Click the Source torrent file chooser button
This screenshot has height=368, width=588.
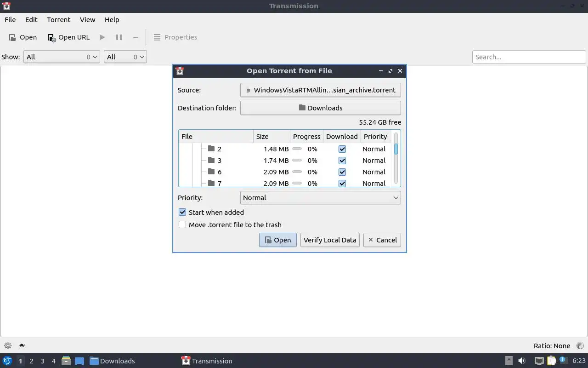[x=320, y=90]
